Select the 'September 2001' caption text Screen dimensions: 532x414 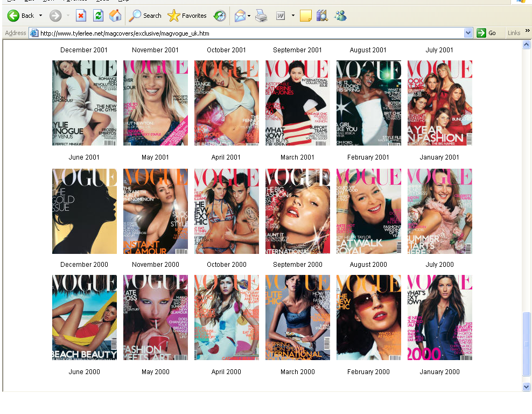(297, 50)
